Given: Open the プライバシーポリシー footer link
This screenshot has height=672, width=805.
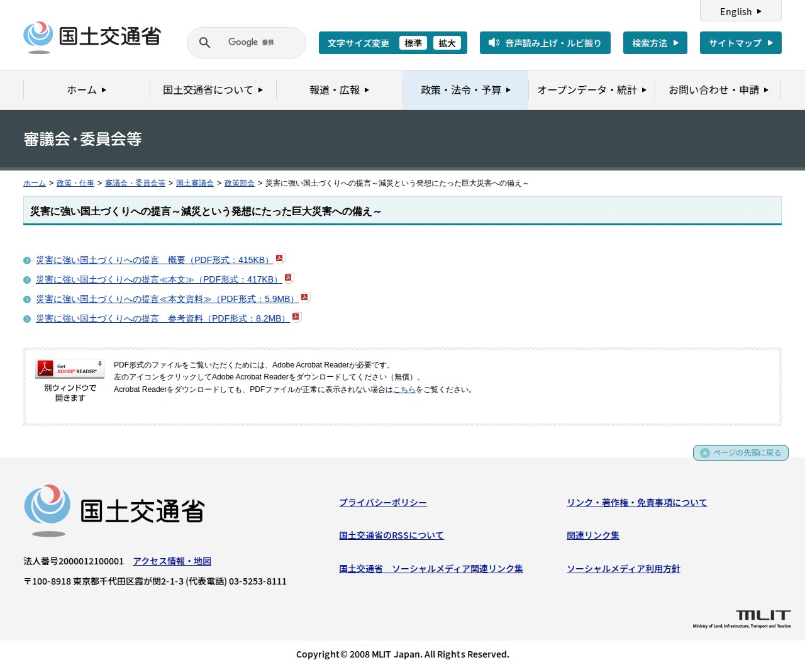Looking at the screenshot, I should point(382,503).
